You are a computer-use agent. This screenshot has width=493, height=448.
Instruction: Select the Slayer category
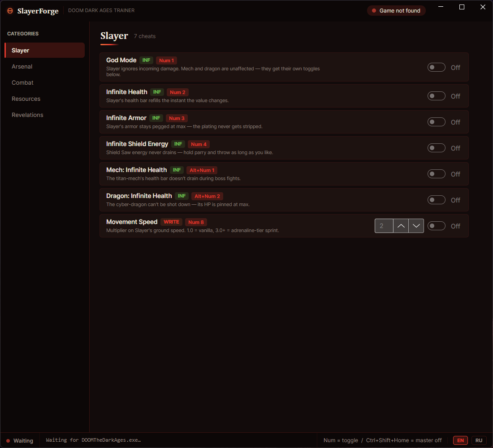click(45, 50)
